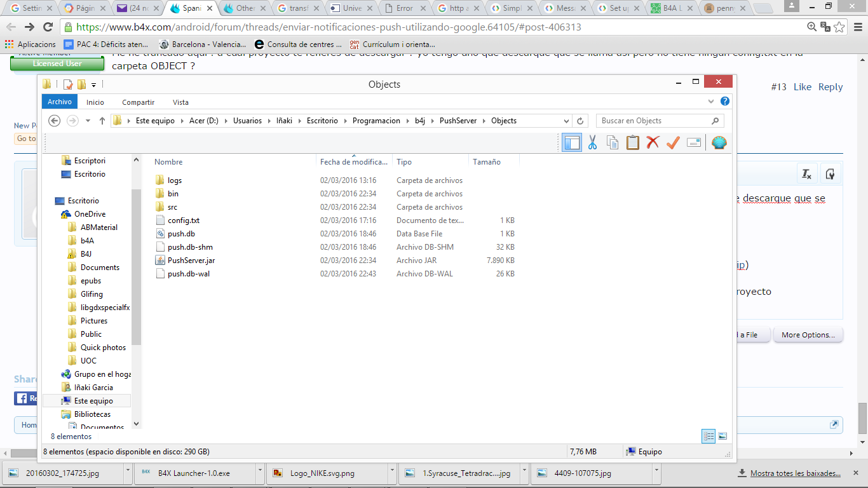Bookmark this page with the star
Image resolution: width=868 pixels, height=488 pixels.
(839, 27)
